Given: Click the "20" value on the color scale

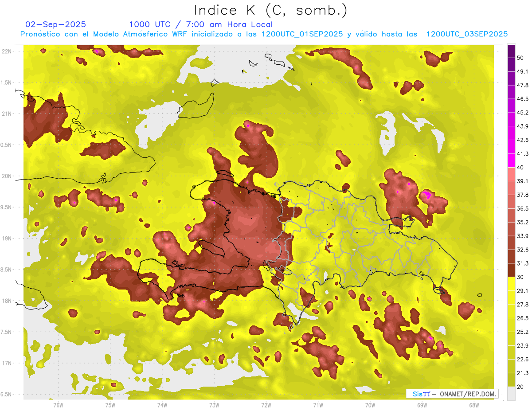Looking at the screenshot, I should [x=521, y=387].
